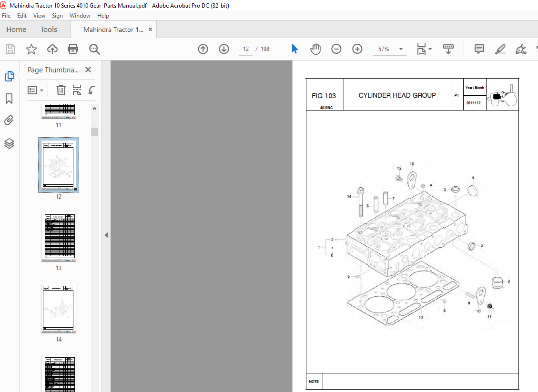
Task: Open thumbnail options dropdown menu
Action: click(35, 90)
